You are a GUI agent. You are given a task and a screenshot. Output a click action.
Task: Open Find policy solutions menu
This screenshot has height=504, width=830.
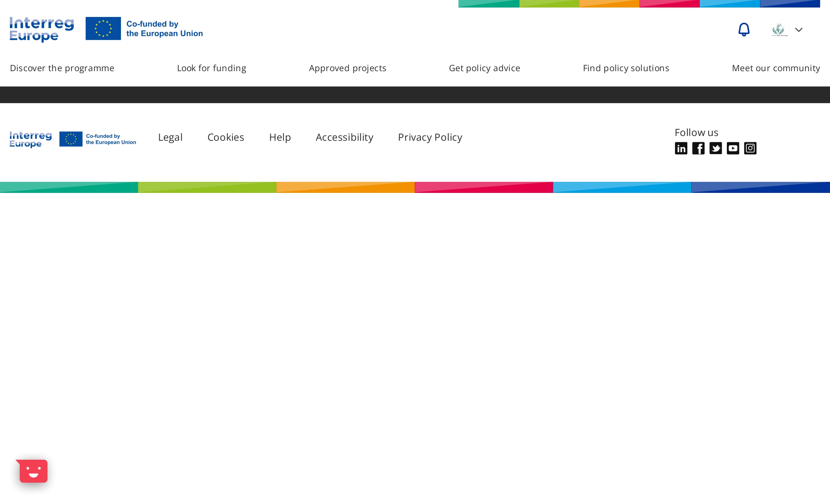click(x=626, y=68)
